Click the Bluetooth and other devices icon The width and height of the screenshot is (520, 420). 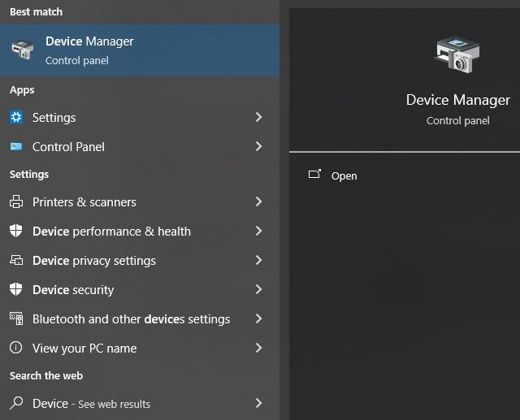pos(16,318)
